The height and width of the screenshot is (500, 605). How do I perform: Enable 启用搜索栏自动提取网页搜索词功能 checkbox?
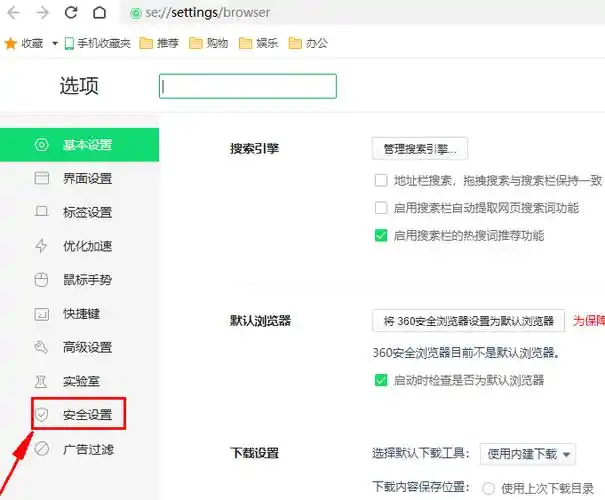(x=380, y=208)
